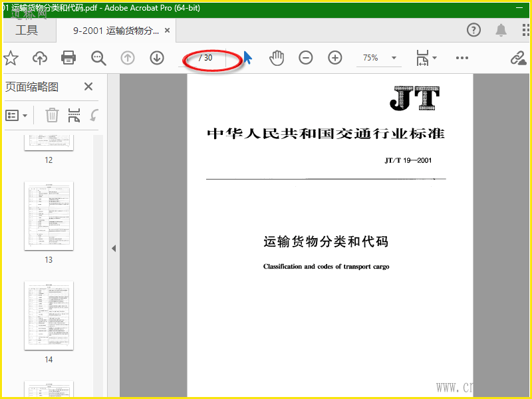Click the 运输货物分类和代码 document title
The height and width of the screenshot is (399, 532).
[326, 241]
